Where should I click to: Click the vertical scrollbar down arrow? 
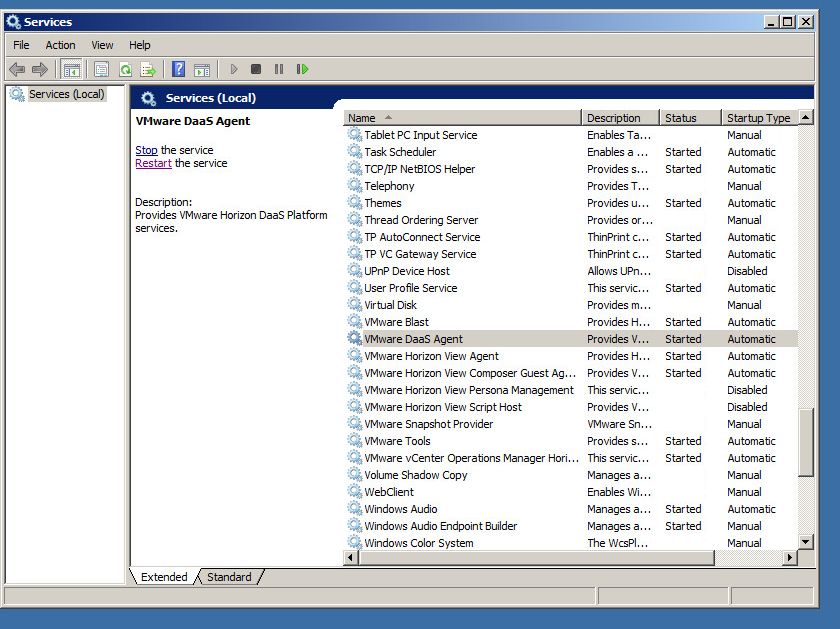pyautogui.click(x=806, y=541)
